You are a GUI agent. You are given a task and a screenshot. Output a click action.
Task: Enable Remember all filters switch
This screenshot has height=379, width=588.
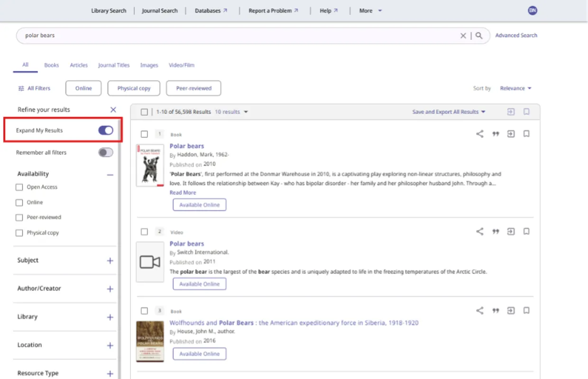[x=106, y=153]
